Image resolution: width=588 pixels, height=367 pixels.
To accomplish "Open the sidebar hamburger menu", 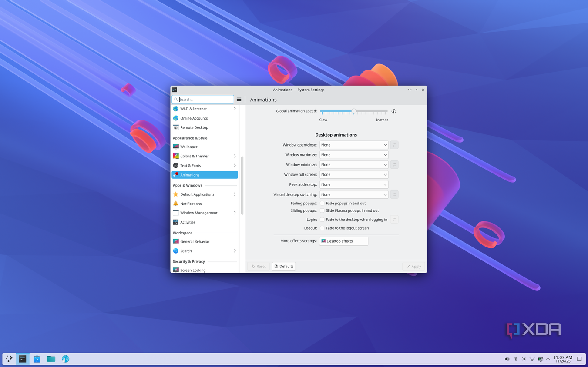I will [x=239, y=100].
